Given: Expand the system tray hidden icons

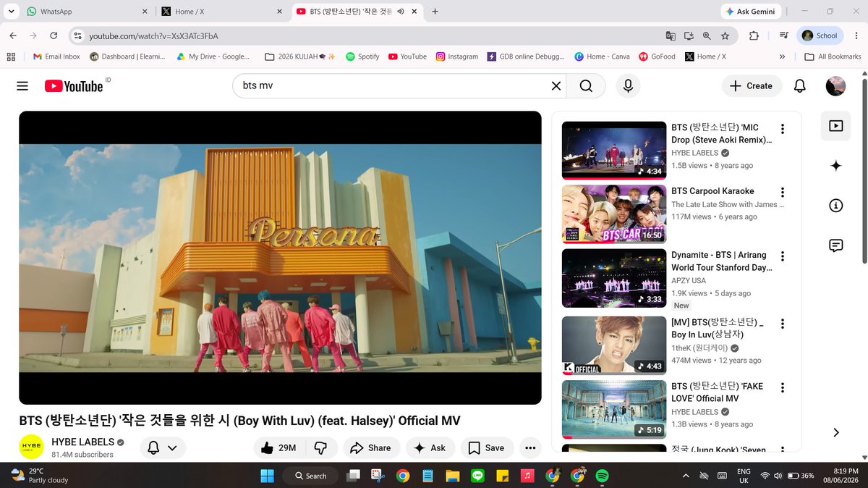Looking at the screenshot, I should point(686,476).
